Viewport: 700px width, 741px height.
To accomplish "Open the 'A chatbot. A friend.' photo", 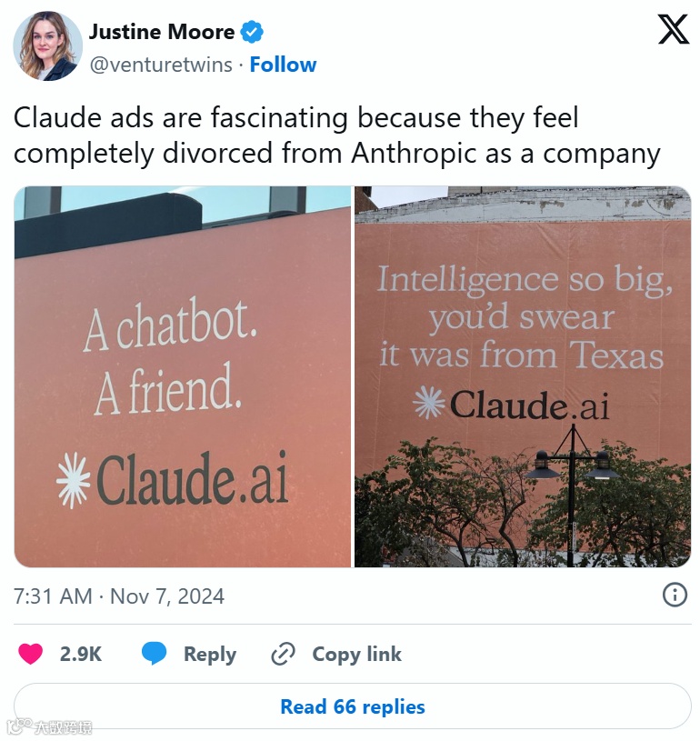I will click(x=183, y=376).
